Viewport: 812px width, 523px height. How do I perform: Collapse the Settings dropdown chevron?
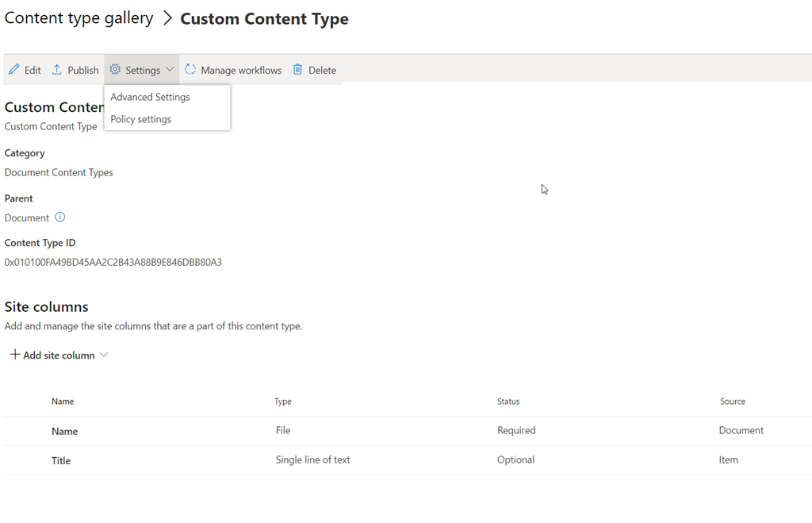tap(170, 70)
